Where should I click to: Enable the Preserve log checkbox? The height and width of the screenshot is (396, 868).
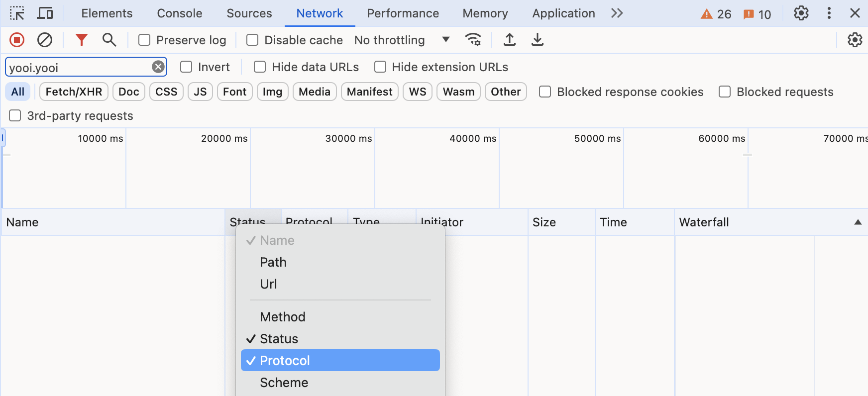(144, 40)
